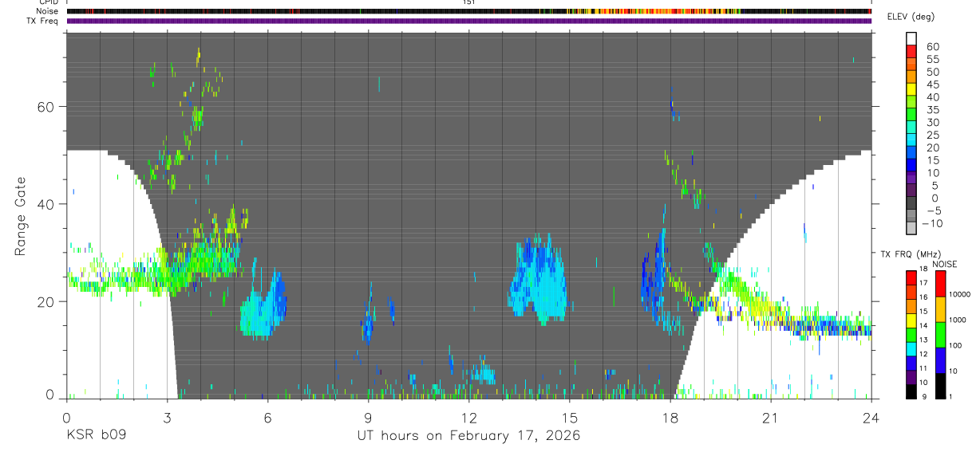
Task: Click the green segment of NOISE colorbar
Action: coord(941,335)
